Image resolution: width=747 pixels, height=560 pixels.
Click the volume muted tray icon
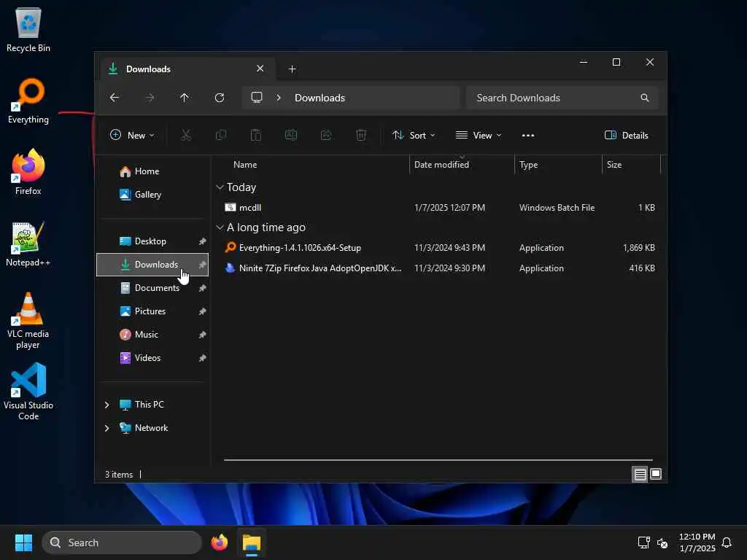pos(662,542)
